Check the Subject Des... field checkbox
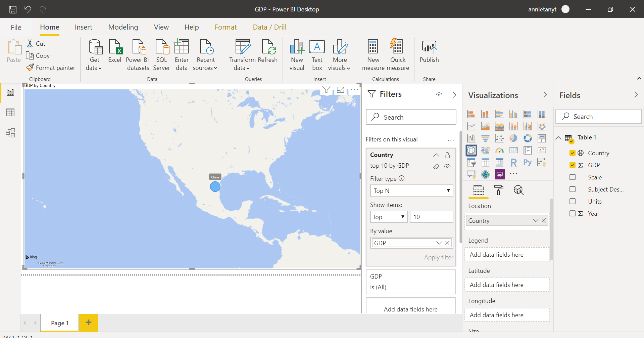The height and width of the screenshot is (338, 644). (573, 189)
